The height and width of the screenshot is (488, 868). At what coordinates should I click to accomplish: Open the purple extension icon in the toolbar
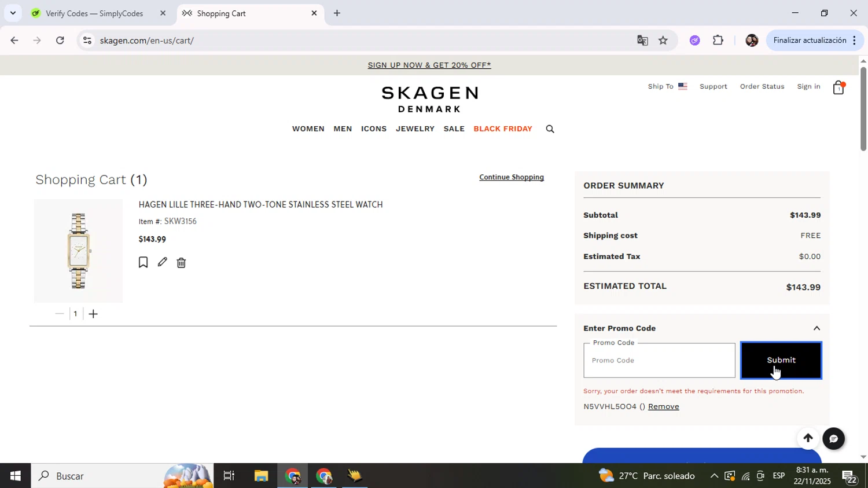(x=695, y=41)
